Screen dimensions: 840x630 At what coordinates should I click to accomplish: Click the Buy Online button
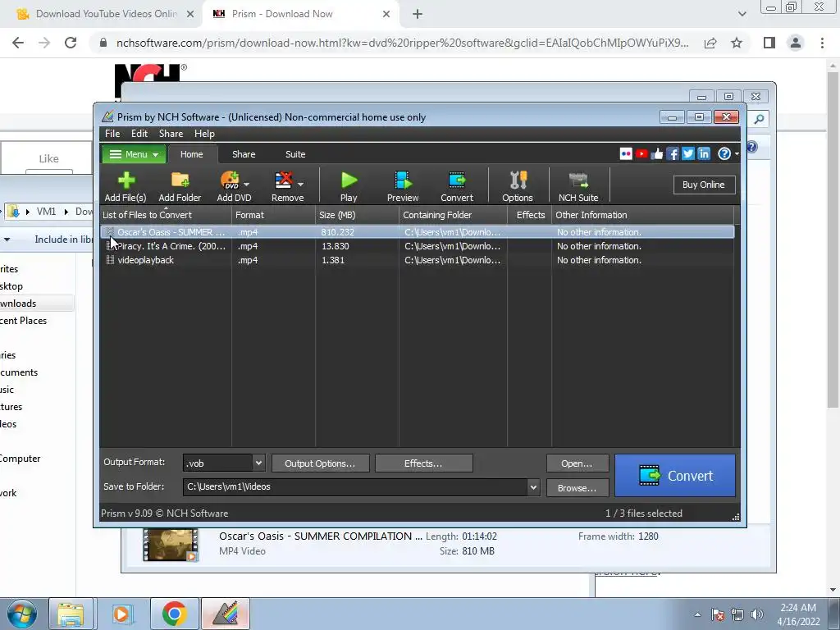pos(704,185)
